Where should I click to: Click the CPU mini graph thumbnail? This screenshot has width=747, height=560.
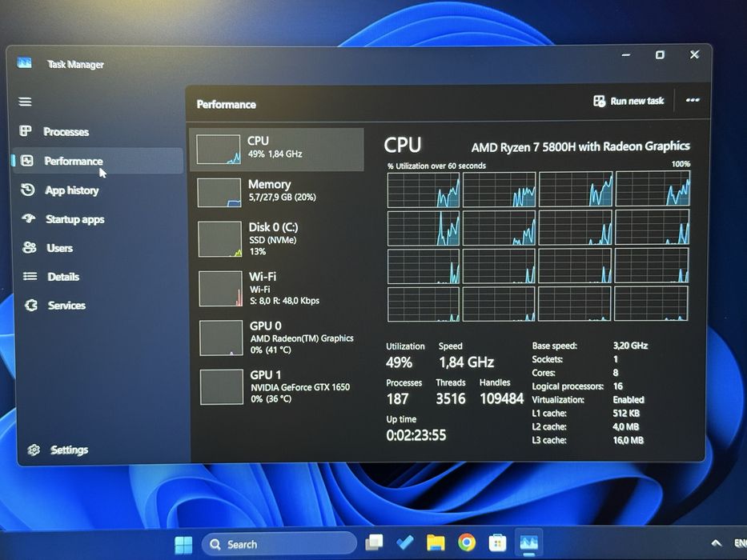(x=219, y=150)
